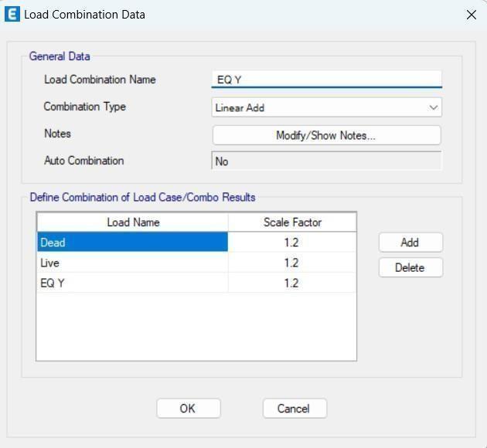Viewport: 487px width, 448px height.
Task: Select the Linear Add combination type box
Action: (x=326, y=107)
